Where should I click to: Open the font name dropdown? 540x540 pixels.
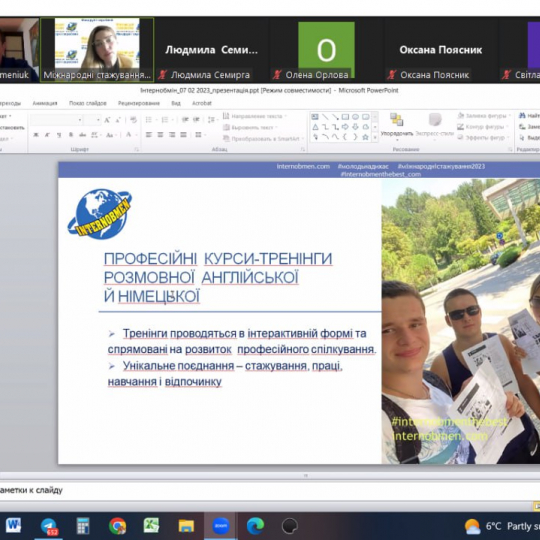[80, 120]
